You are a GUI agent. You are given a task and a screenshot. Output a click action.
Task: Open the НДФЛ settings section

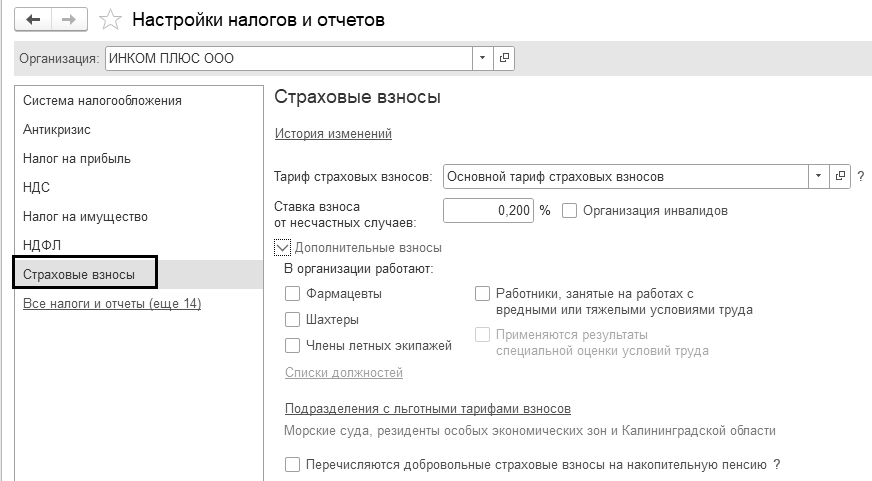click(42, 244)
